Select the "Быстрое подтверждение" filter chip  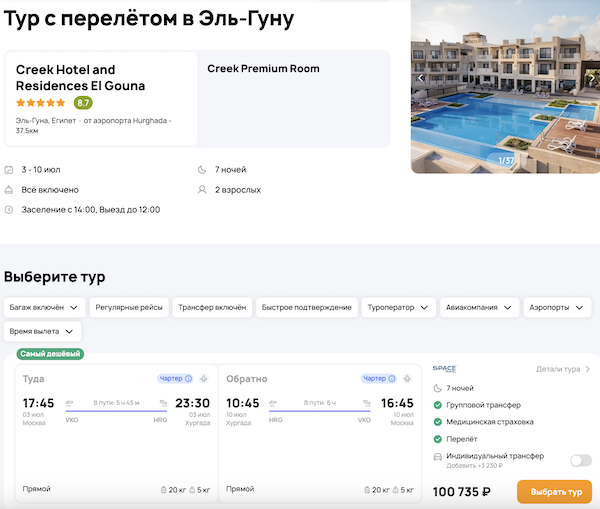tap(306, 307)
